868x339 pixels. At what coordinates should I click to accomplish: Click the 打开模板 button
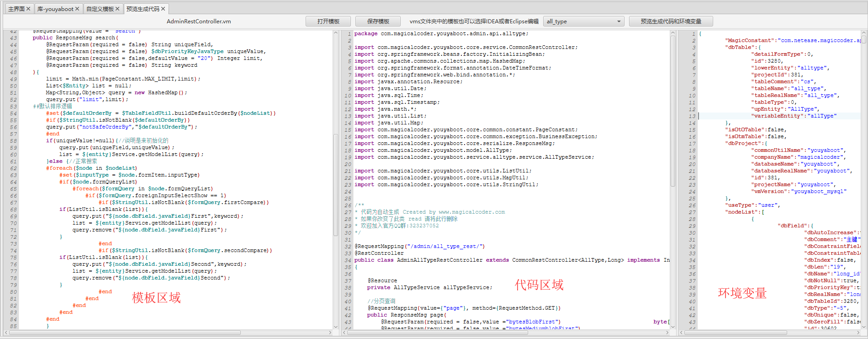(x=328, y=22)
